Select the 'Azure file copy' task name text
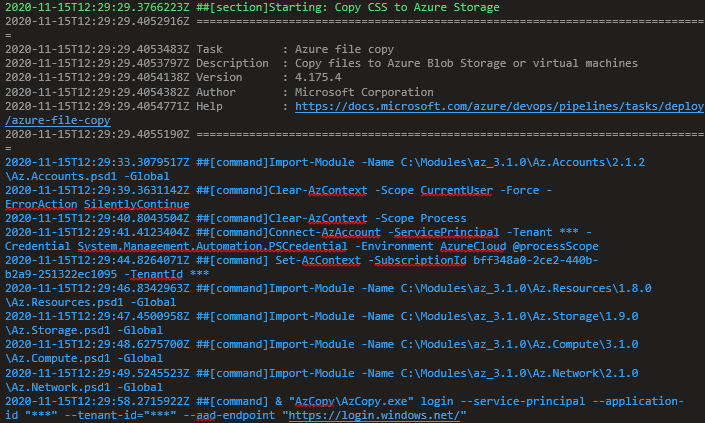 tap(344, 49)
